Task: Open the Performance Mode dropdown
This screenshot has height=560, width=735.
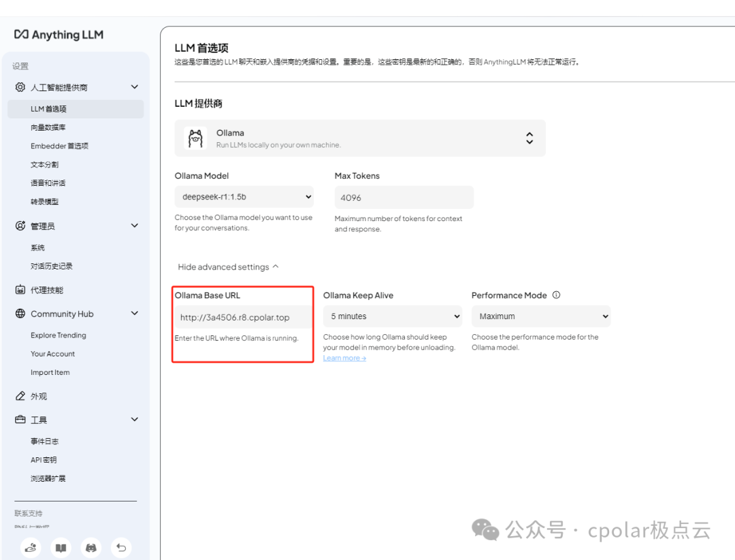Action: [x=541, y=316]
